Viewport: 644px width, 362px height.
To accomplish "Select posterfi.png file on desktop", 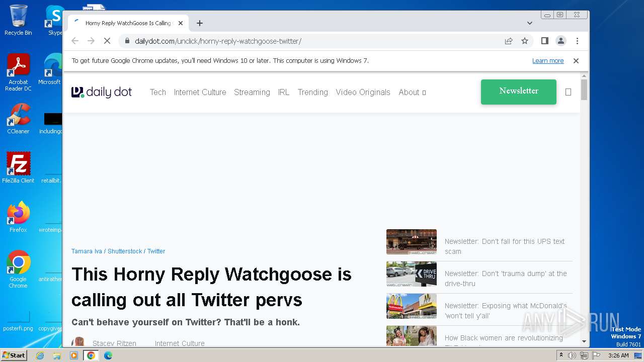I will coord(18,321).
